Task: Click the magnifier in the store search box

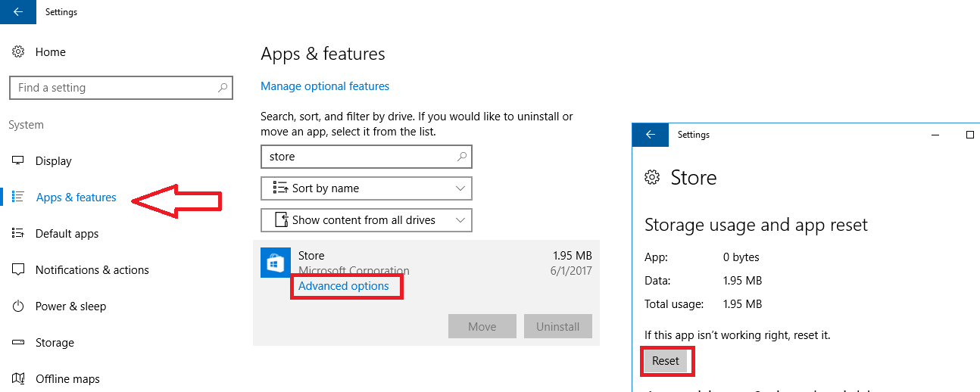Action: pos(462,157)
